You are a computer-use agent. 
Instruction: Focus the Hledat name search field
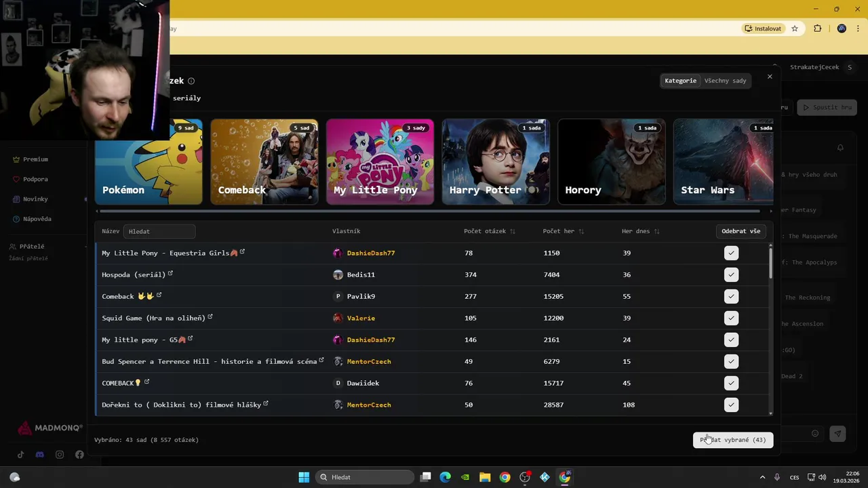pyautogui.click(x=159, y=231)
